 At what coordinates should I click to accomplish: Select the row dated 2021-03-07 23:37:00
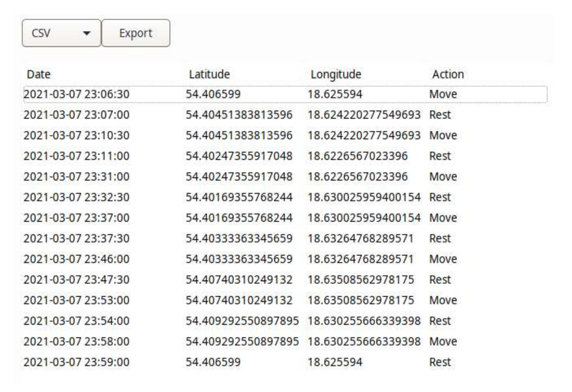[x=77, y=218]
